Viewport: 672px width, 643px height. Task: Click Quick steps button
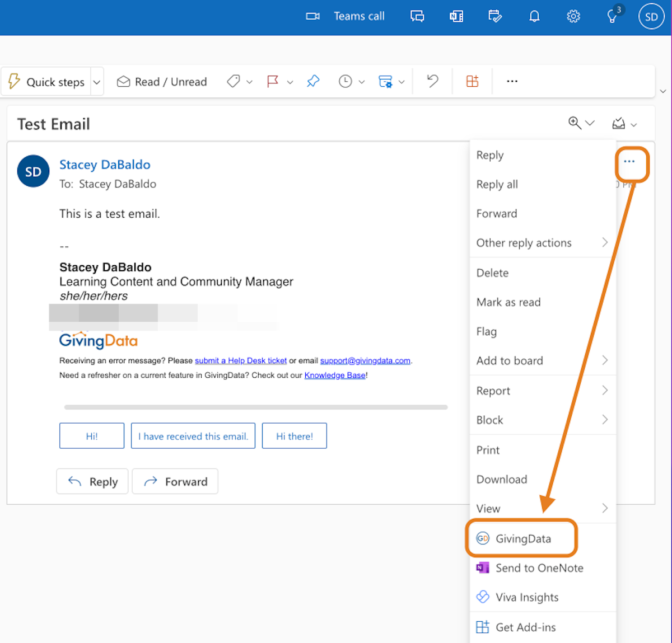[x=46, y=82]
